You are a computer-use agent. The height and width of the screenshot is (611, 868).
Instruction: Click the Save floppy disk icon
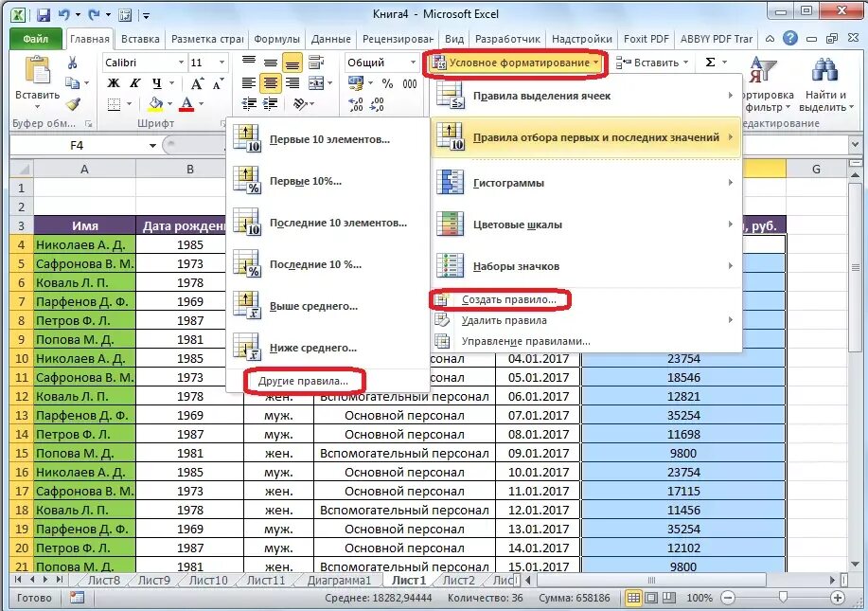pos(44,15)
